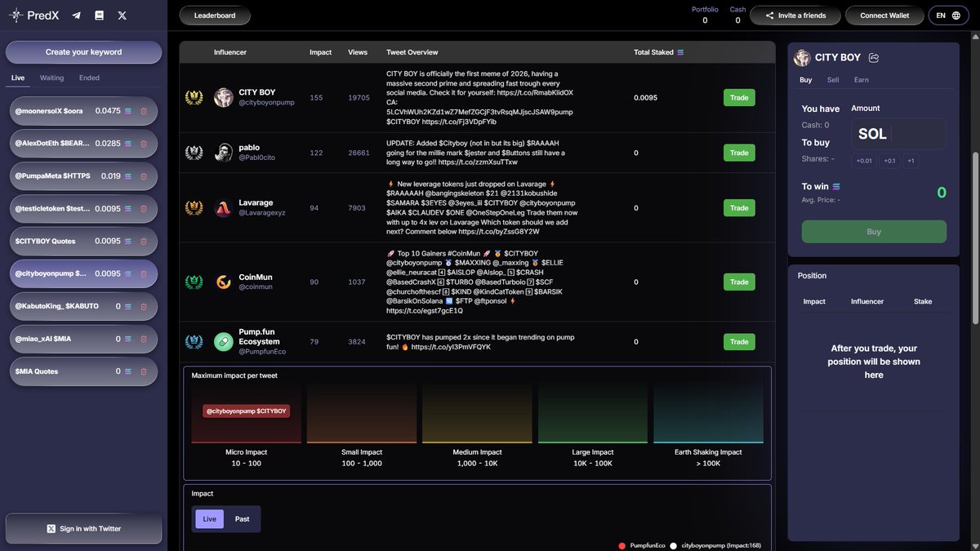
Task: Click Trade button for pablo row
Action: [x=739, y=153]
